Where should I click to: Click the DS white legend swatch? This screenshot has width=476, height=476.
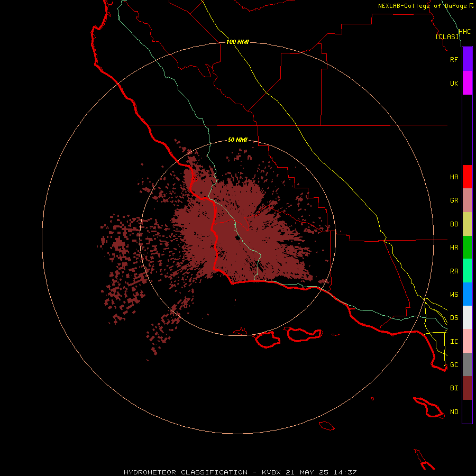pos(467,317)
